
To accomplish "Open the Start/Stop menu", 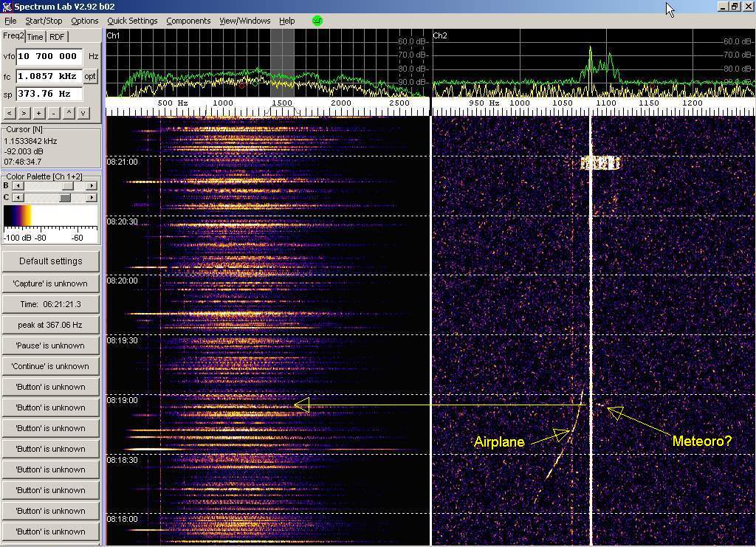I will point(44,21).
